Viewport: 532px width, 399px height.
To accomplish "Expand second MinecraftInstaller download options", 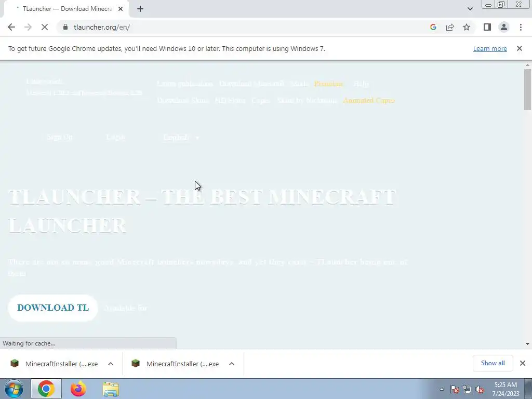I will click(232, 364).
